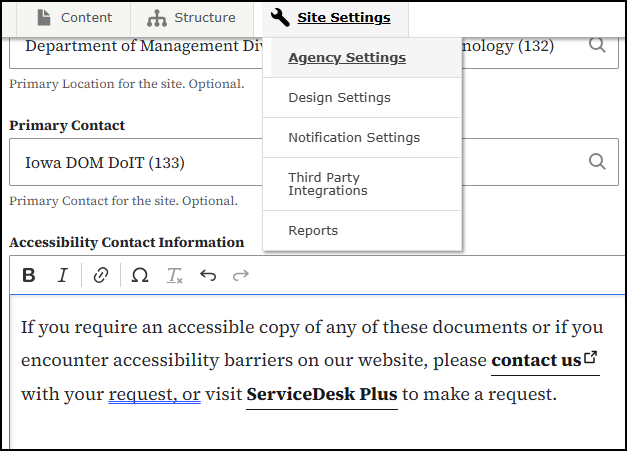Choose Design Settings menu entry
The width and height of the screenshot is (627, 451).
click(x=339, y=98)
